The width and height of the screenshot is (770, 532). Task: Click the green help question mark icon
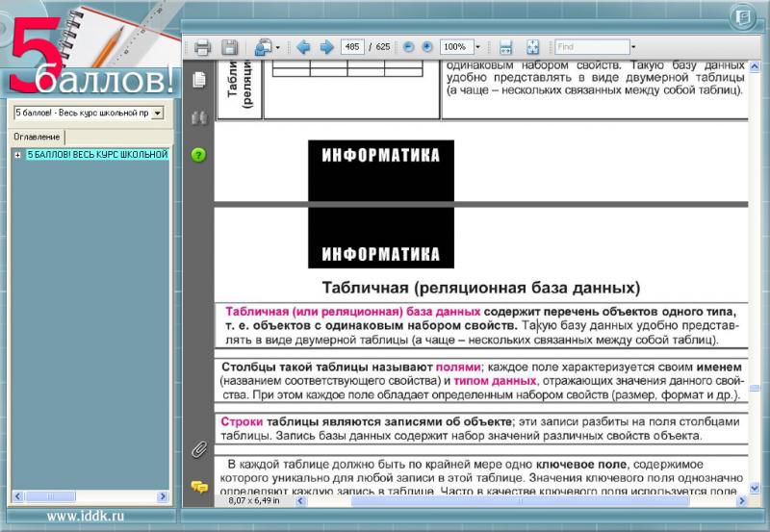click(199, 155)
